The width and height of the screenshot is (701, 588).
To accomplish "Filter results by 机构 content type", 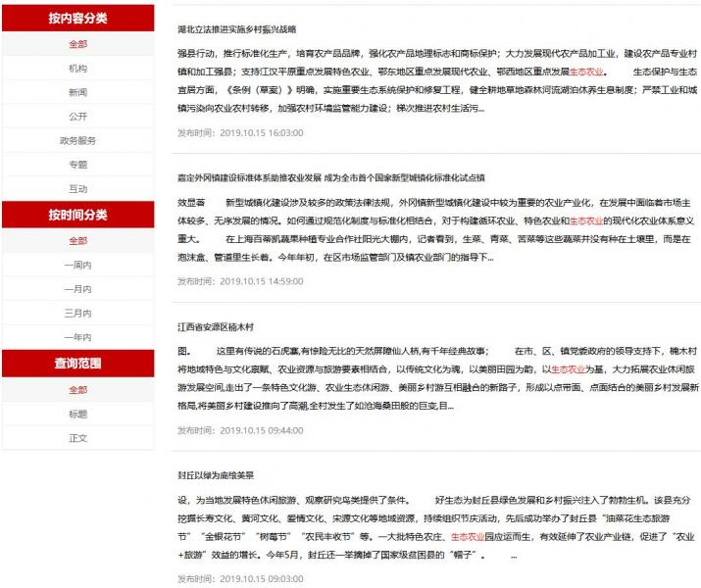I will tap(77, 69).
